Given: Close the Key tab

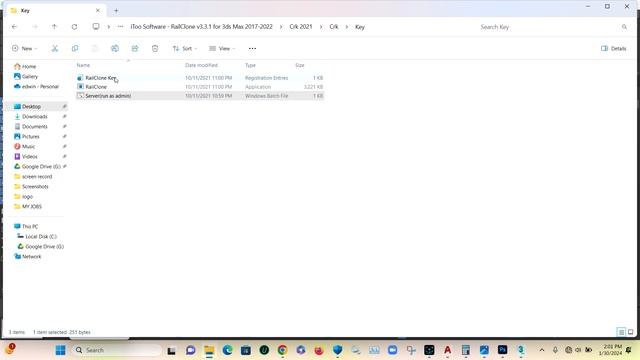Looking at the screenshot, I should 98,11.
